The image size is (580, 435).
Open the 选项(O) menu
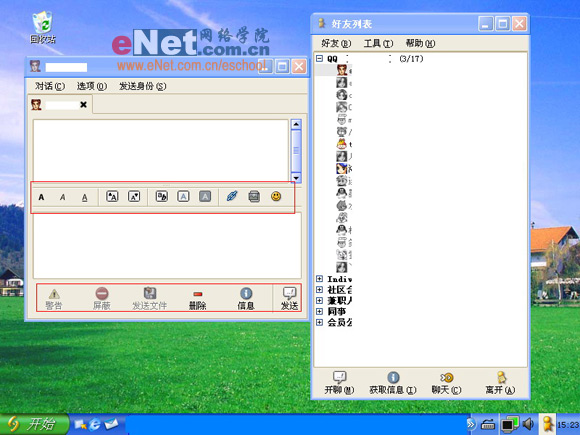tap(92, 86)
